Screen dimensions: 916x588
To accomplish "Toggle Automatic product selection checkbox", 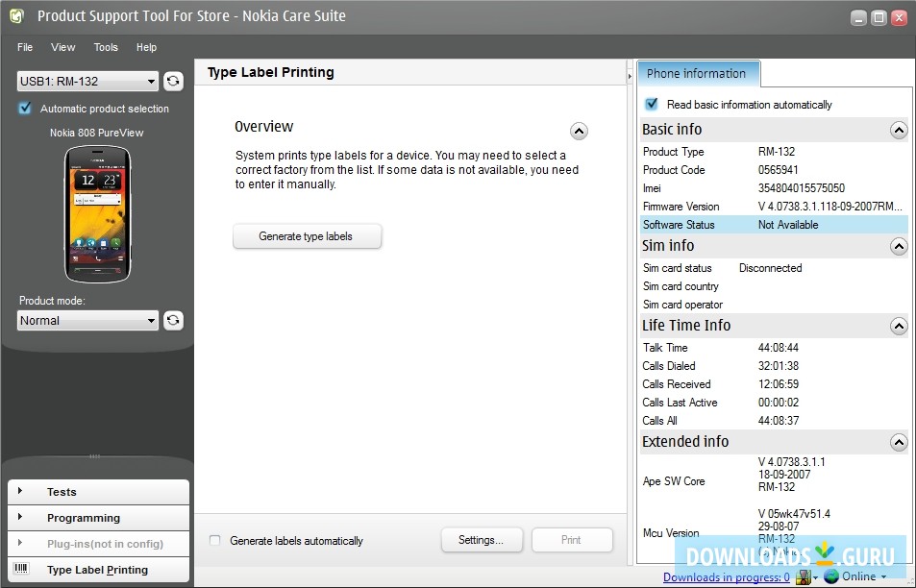I will click(x=25, y=108).
